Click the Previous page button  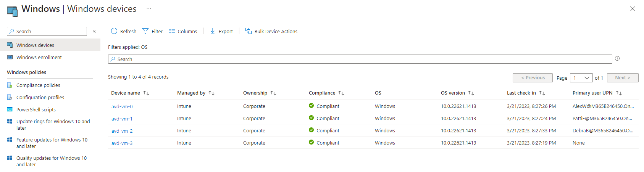coord(533,78)
